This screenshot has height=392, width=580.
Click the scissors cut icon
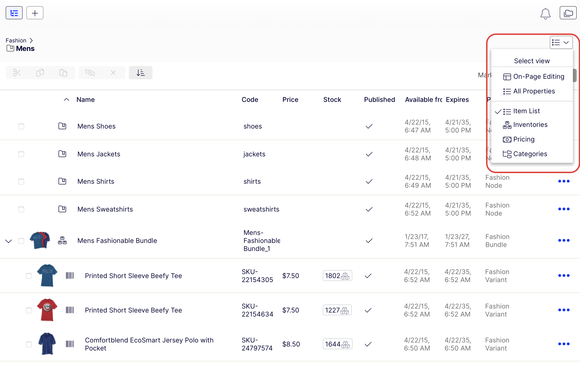(x=17, y=73)
